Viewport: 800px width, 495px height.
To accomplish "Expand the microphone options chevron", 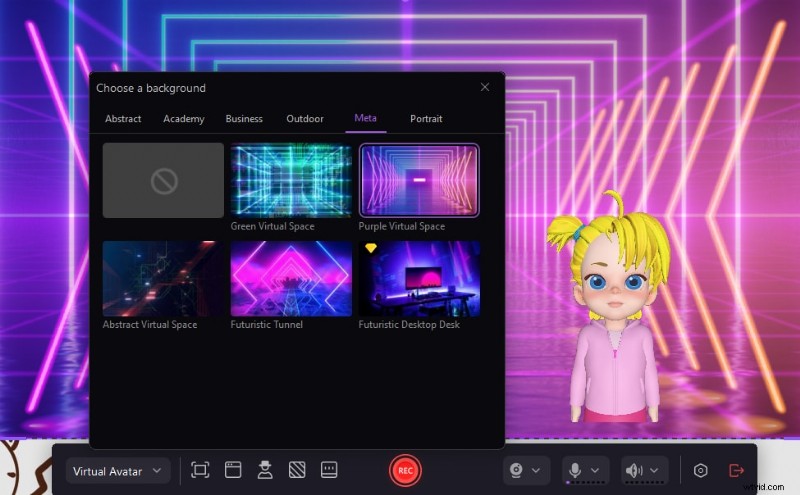I will pyautogui.click(x=595, y=471).
